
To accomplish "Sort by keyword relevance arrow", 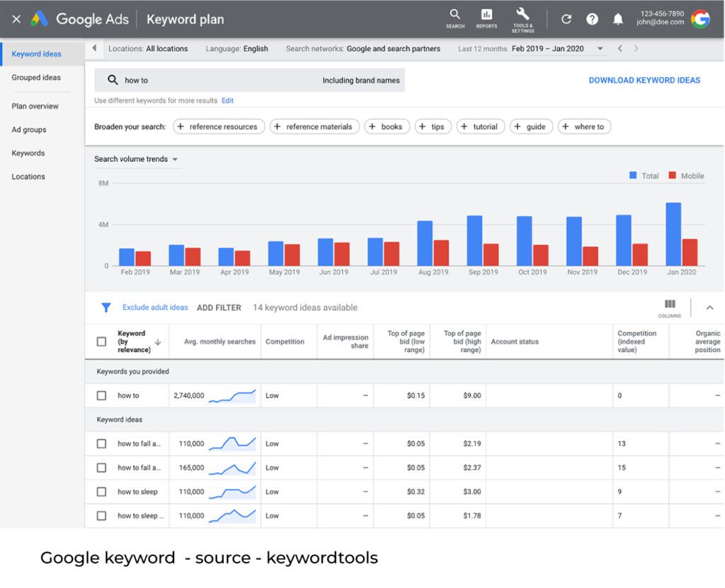I will [158, 342].
